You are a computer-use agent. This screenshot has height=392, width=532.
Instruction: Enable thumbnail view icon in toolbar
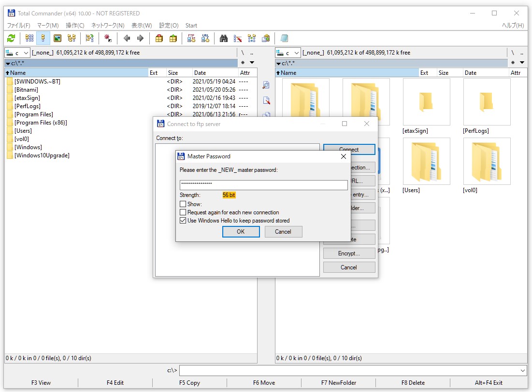58,38
